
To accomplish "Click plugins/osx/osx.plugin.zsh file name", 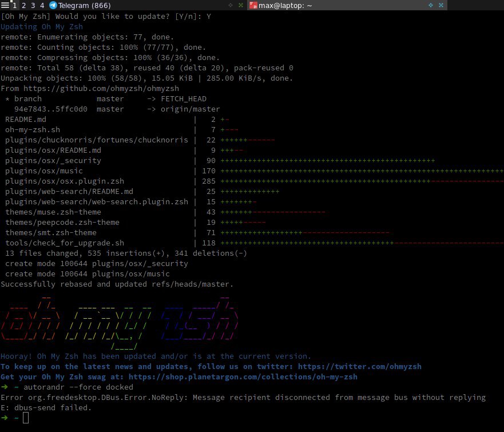I will (65, 181).
